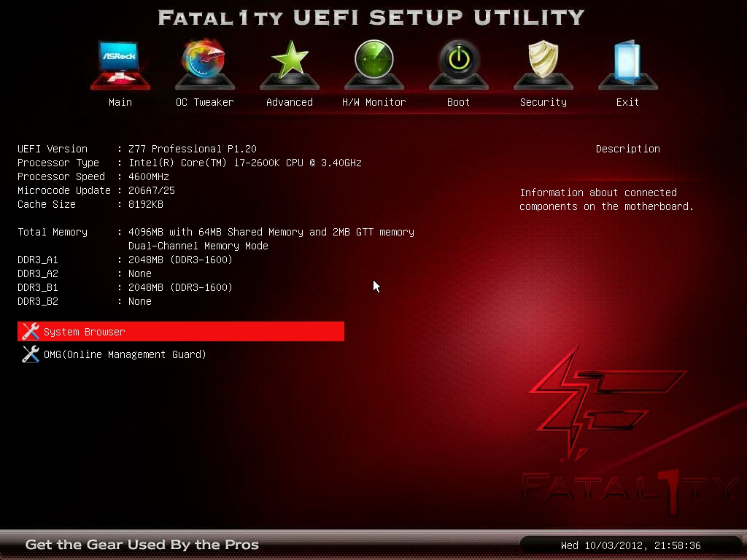Click the Boot power button icon
This screenshot has height=560, width=747.
coord(459,65)
